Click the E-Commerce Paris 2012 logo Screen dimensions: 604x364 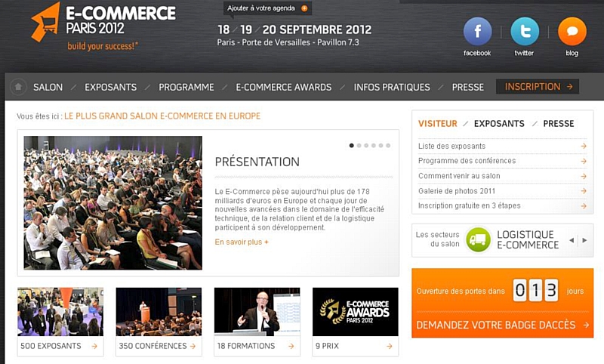click(103, 26)
